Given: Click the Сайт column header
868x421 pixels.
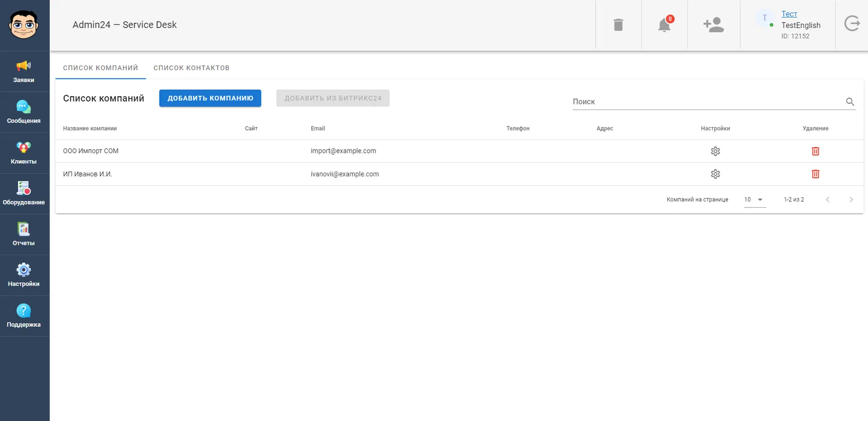Looking at the screenshot, I should 251,129.
